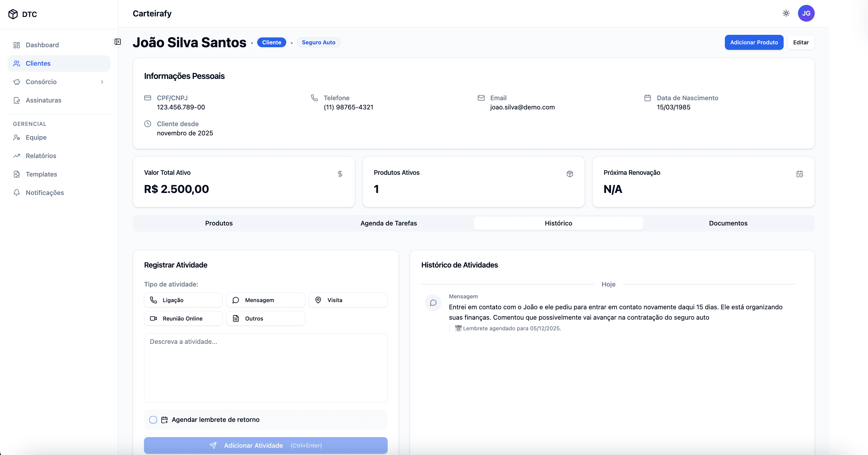Screen dimensions: 868x455
Task: Click the Notificações bell icon
Action: (16, 192)
